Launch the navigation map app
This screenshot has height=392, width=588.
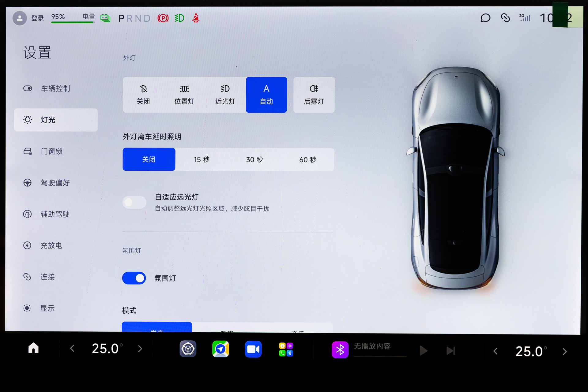[221, 349]
